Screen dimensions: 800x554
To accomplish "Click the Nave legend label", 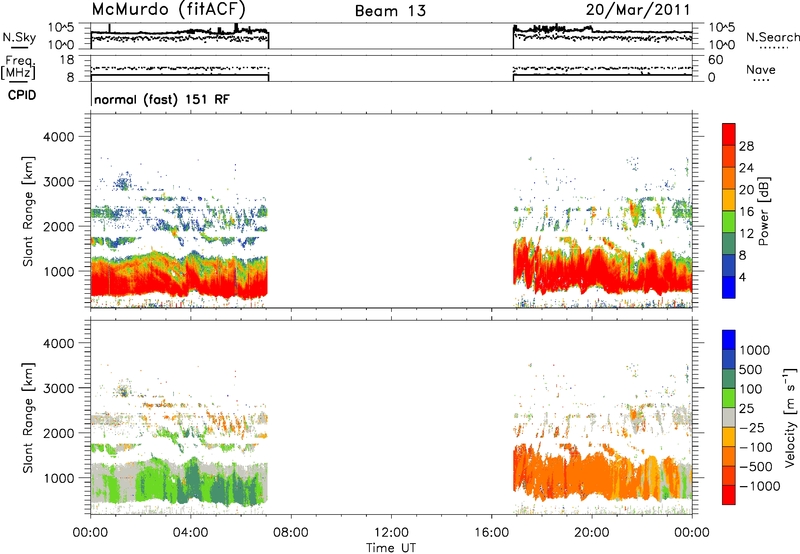I will [761, 70].
